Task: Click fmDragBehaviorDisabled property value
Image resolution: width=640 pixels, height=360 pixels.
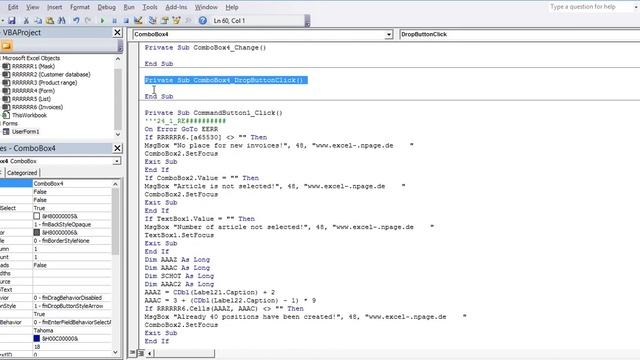Action: click(x=72, y=298)
